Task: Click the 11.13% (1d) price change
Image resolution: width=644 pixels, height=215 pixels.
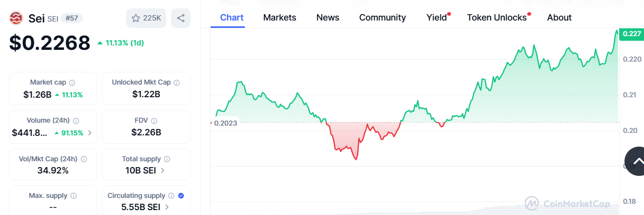Action: pos(120,43)
